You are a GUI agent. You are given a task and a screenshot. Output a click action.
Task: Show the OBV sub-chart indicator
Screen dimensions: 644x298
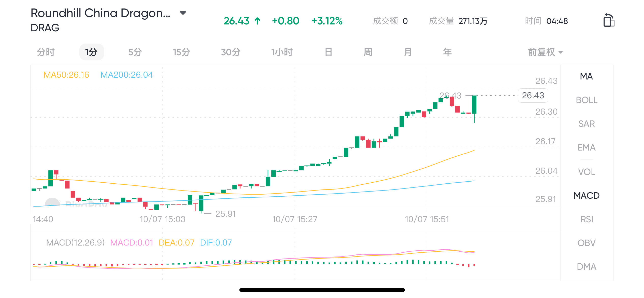(x=587, y=243)
